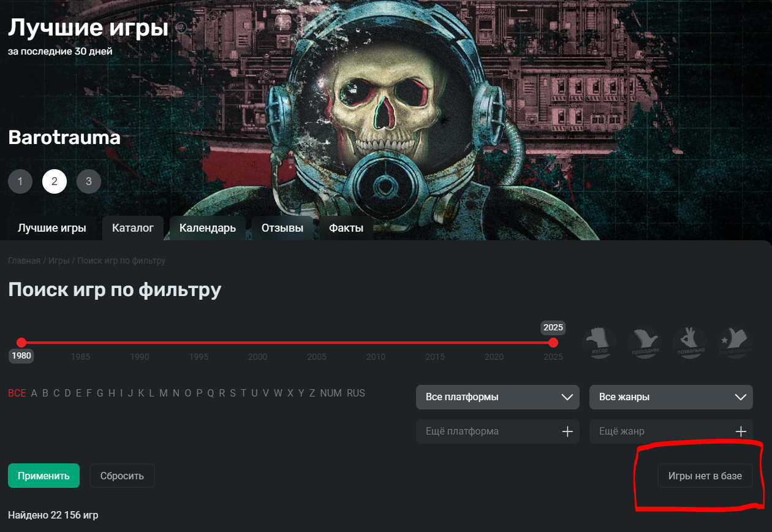
Task: Filter games by letter 'C'
Action: tap(56, 393)
